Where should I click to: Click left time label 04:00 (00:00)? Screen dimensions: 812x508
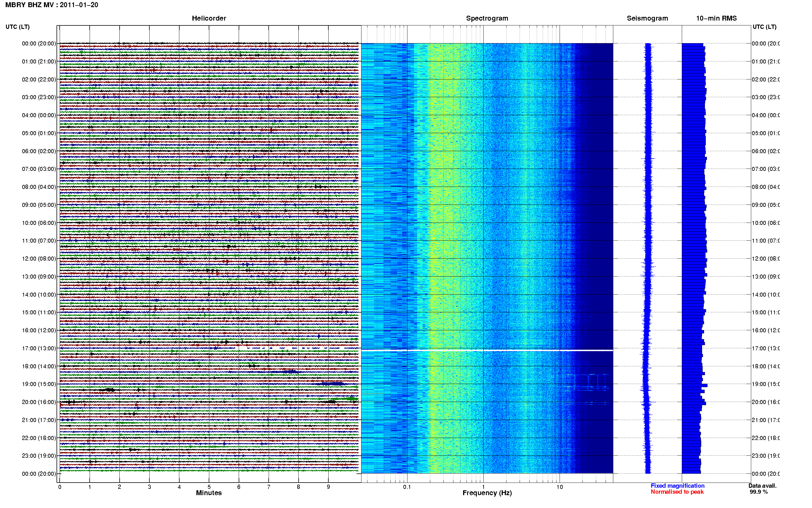click(x=39, y=115)
